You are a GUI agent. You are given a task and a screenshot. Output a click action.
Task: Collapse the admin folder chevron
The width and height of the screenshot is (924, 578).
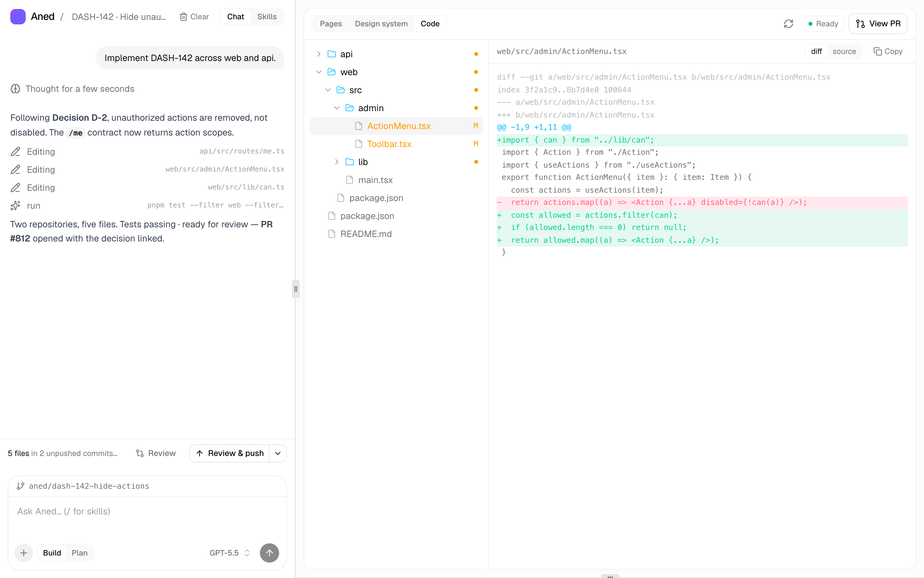point(336,108)
